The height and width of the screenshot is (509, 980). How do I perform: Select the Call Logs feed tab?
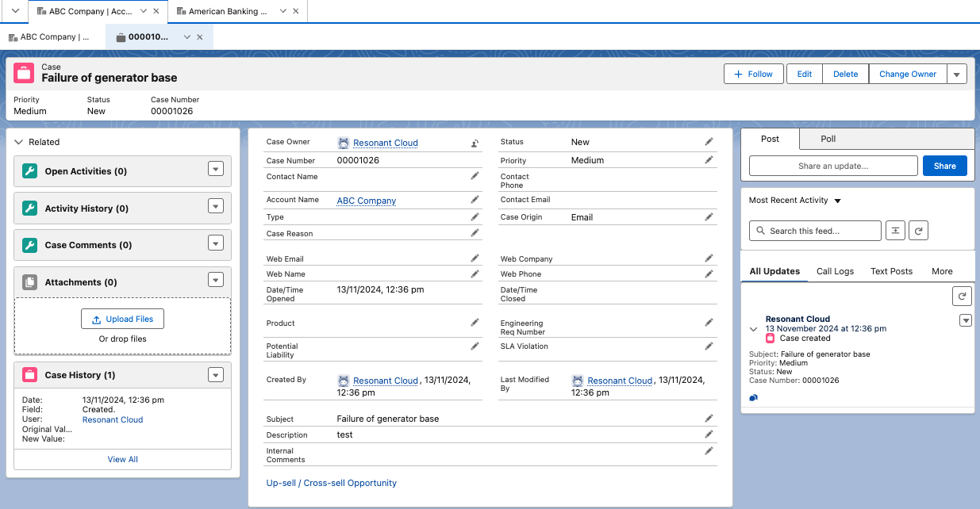pos(835,271)
